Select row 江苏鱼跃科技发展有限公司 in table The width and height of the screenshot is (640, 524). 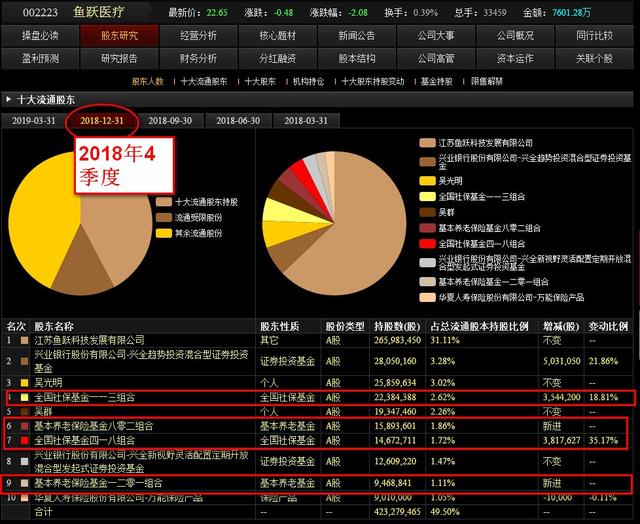(x=317, y=340)
